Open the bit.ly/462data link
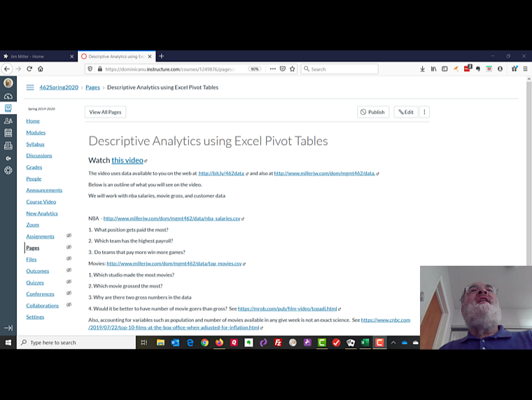Viewport: 532px width, 400px height. pos(221,173)
